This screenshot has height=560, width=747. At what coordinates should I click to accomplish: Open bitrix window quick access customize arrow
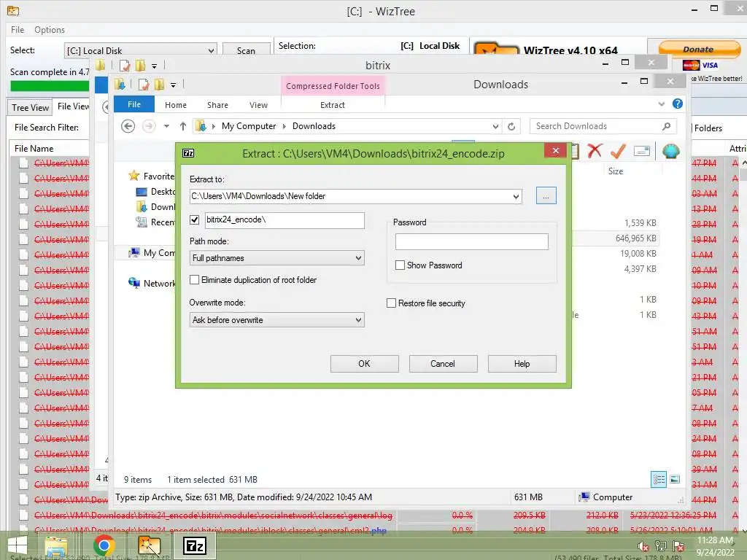154,66
